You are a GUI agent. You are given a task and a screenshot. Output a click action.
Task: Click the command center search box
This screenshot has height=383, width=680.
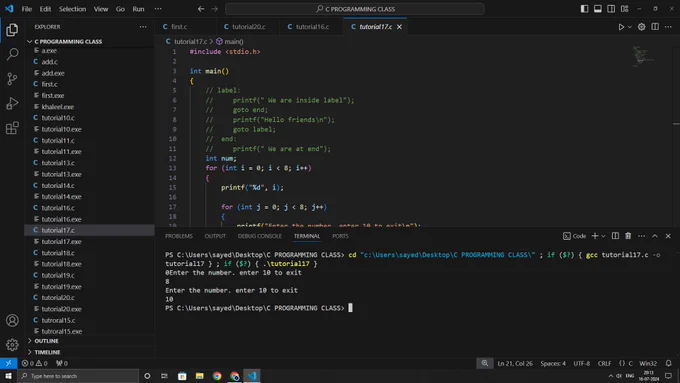coord(354,9)
